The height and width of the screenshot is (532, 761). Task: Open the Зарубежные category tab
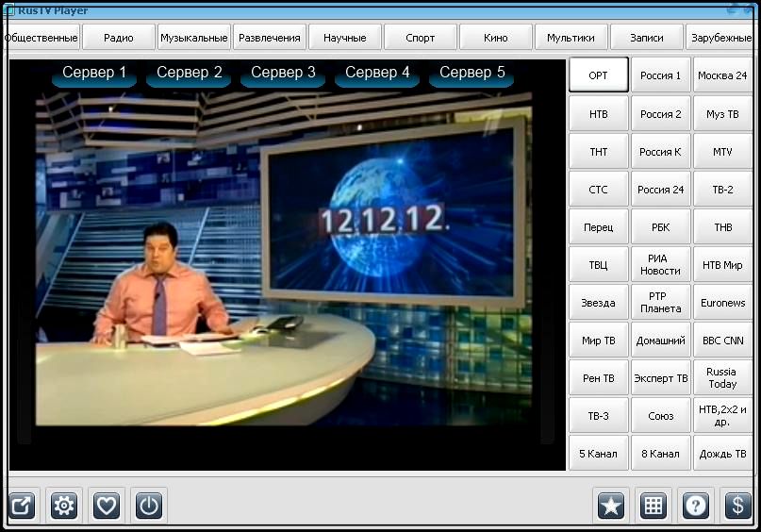(721, 38)
